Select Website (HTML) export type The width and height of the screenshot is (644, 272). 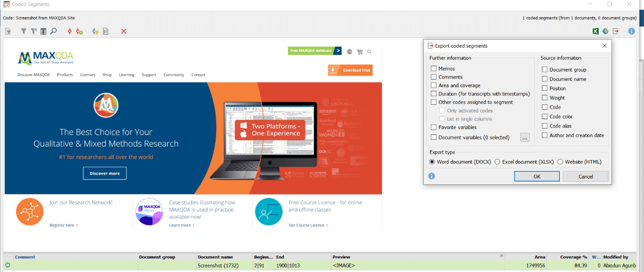click(560, 162)
